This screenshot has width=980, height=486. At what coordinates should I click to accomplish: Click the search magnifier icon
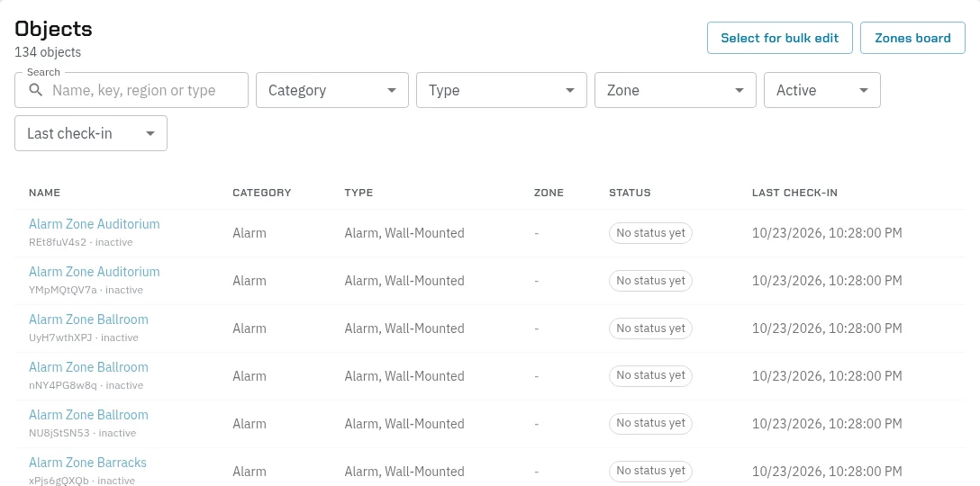36,90
